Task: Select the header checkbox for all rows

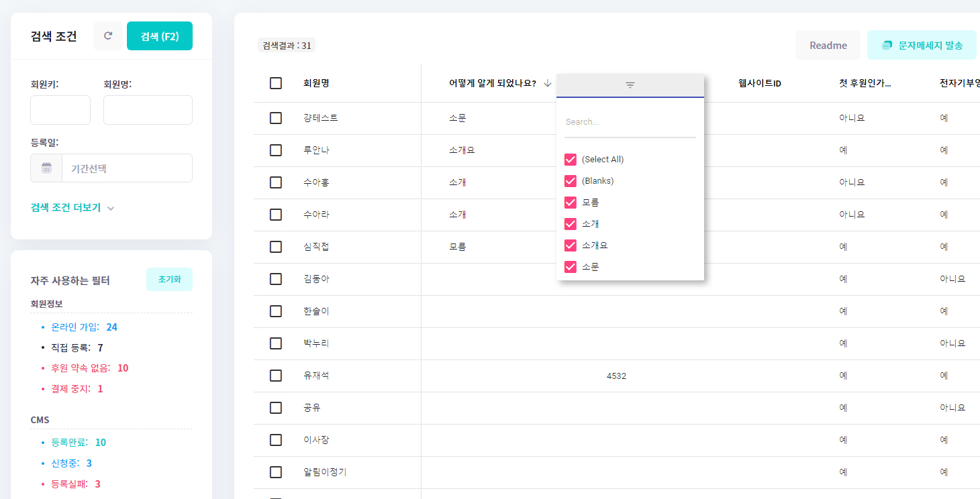Action: coord(276,83)
